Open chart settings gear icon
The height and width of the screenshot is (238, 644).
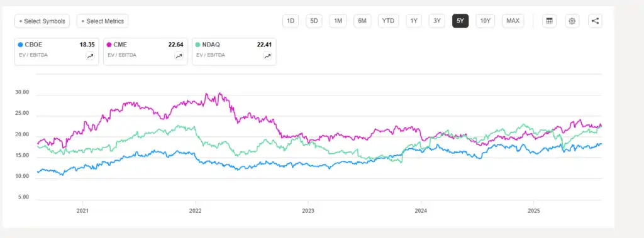[x=572, y=21]
